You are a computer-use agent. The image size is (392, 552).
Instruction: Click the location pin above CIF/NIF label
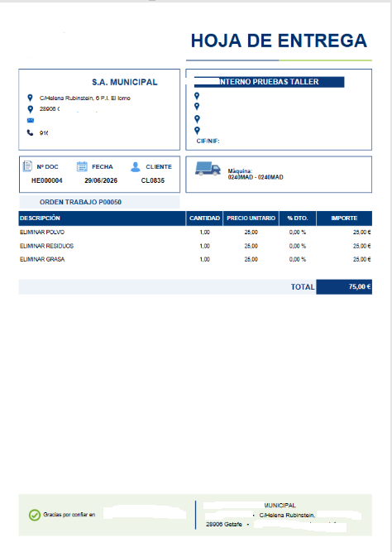pyautogui.click(x=197, y=131)
